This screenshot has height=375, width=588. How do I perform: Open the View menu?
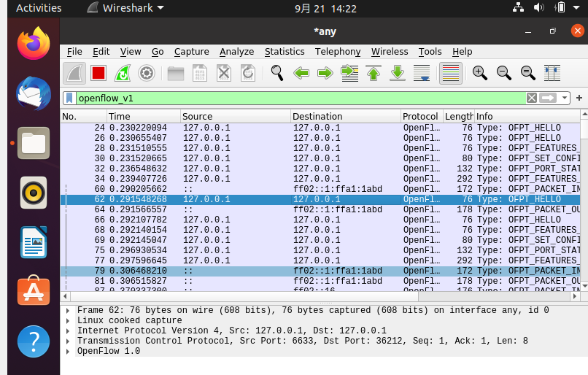pyautogui.click(x=131, y=52)
